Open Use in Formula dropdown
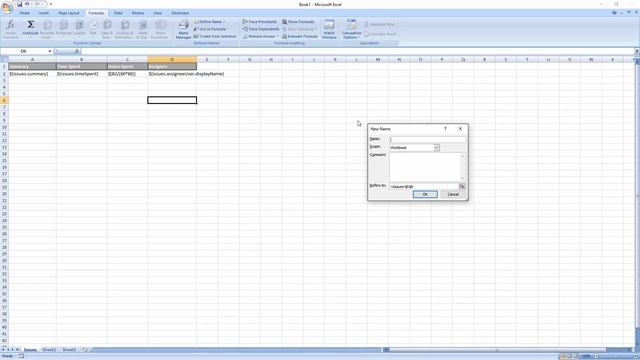Viewport: 640px width, 360px height. 210,29
